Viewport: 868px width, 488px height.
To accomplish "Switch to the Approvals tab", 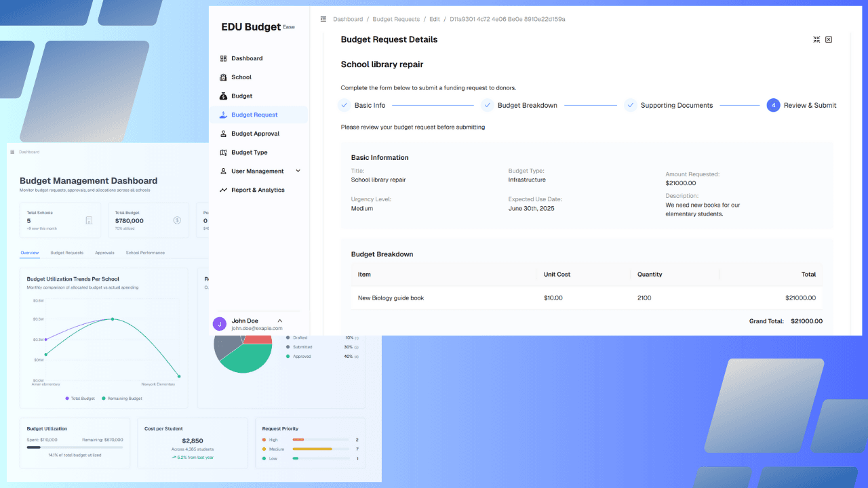I will (104, 253).
